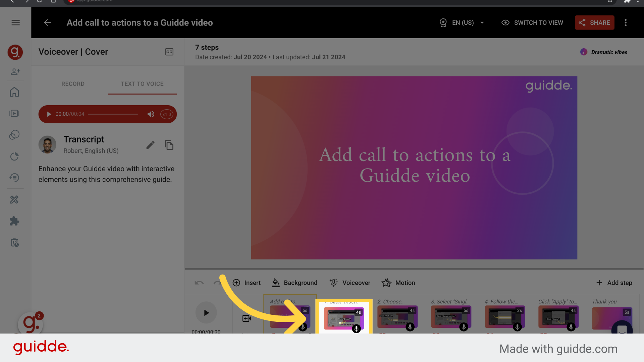Screen dimensions: 644x362
Task: Click the Voiceover toolbar icon
Action: coord(350,283)
